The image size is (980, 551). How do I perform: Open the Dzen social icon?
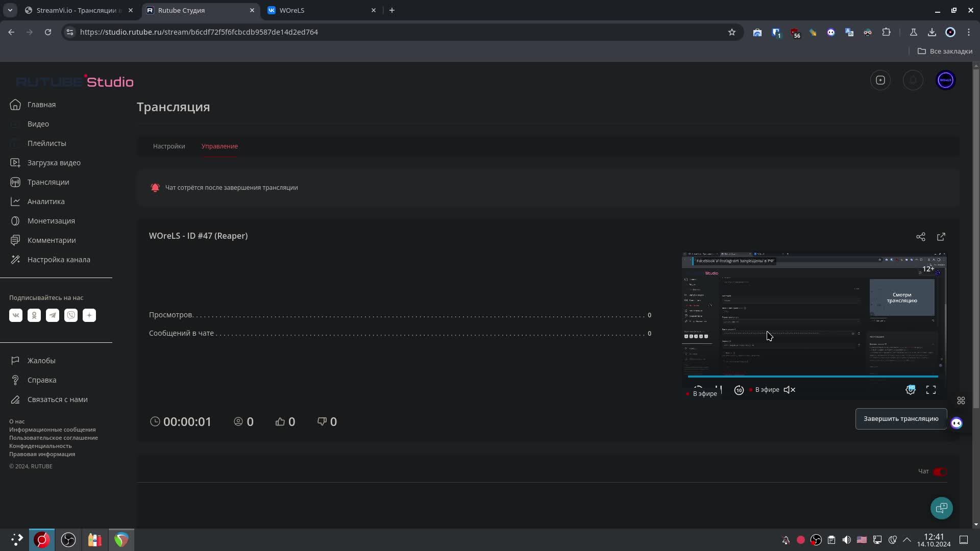[x=89, y=315]
